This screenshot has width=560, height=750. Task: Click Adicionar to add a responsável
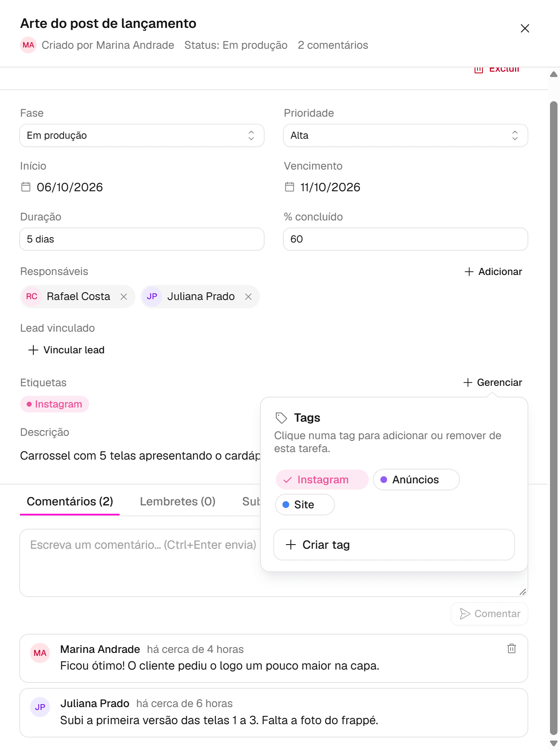click(493, 272)
